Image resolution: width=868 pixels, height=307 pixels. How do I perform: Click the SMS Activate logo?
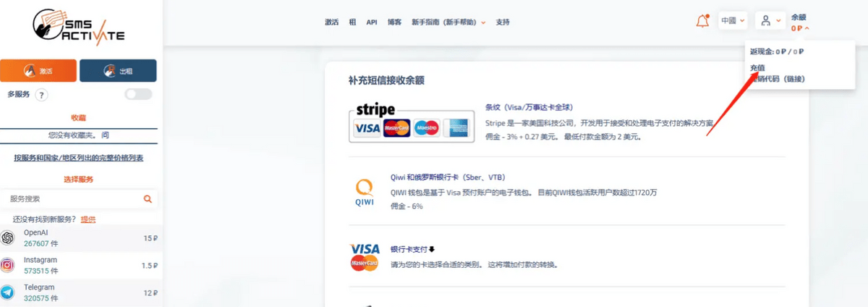coord(80,27)
